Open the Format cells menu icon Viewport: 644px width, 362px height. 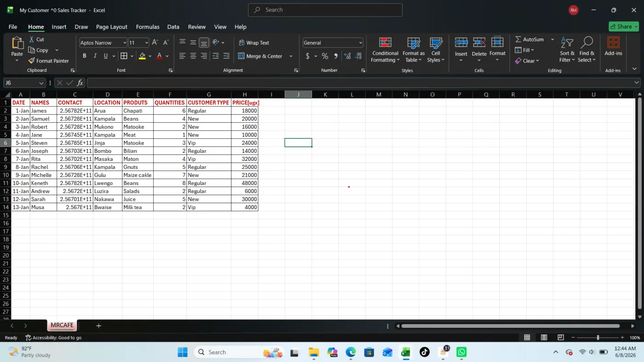point(497,42)
